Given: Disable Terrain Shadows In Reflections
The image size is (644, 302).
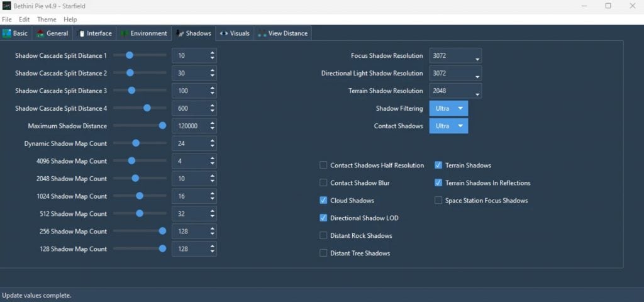Looking at the screenshot, I should click(x=438, y=183).
